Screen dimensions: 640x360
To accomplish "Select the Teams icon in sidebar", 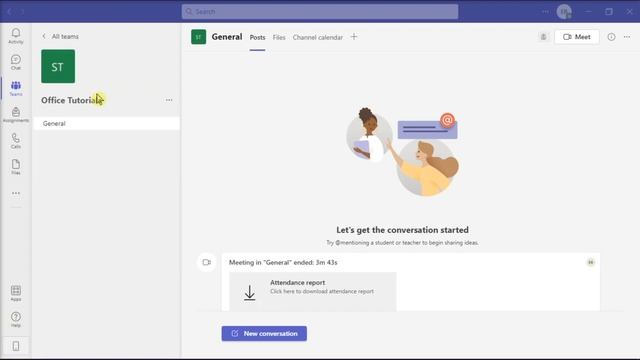I will [x=16, y=88].
